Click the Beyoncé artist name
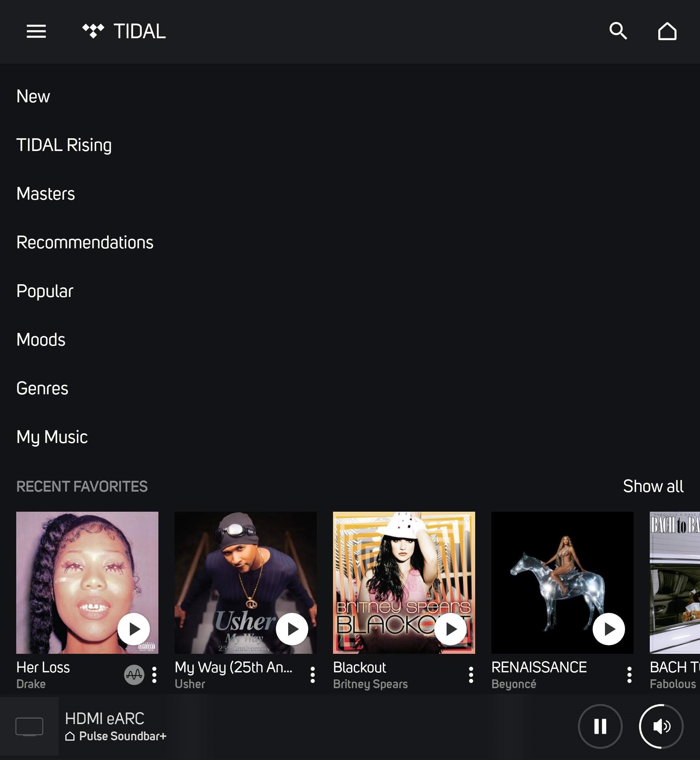Image resolution: width=700 pixels, height=760 pixels. pos(514,684)
